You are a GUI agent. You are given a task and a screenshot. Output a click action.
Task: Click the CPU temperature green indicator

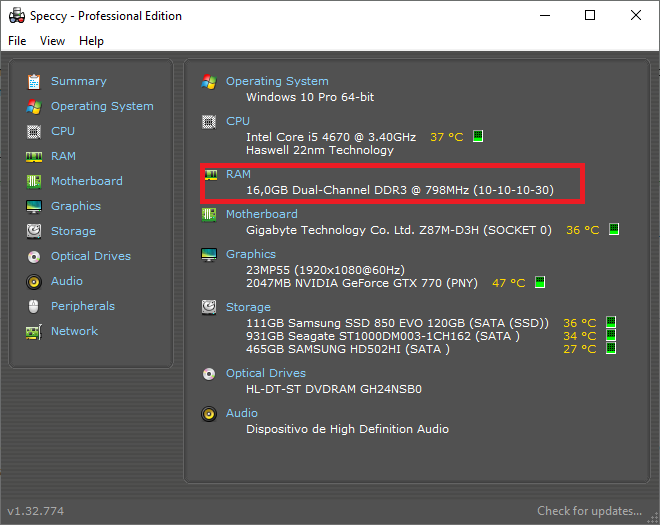tap(478, 136)
